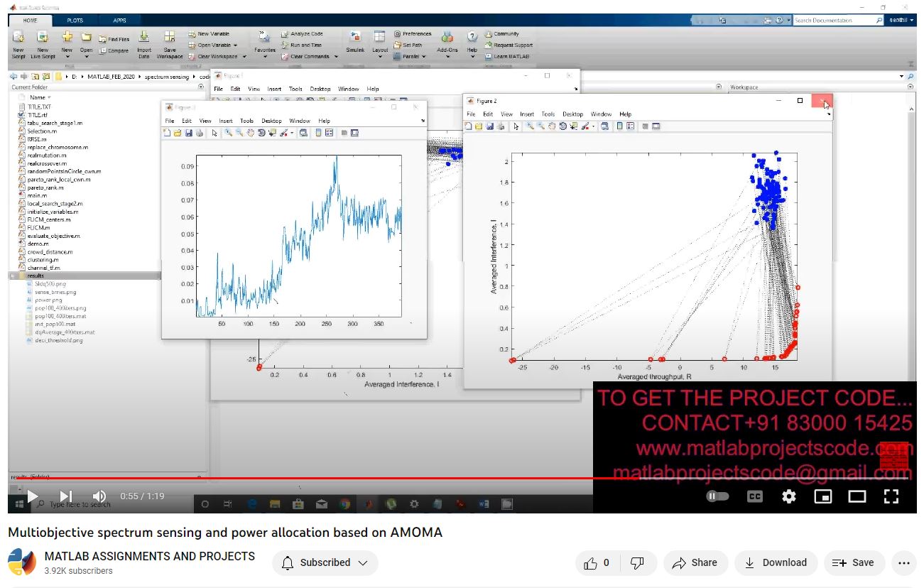The width and height of the screenshot is (924, 588).
Task: Click Open File icon in Figure 2 toolbar
Action: [x=479, y=126]
